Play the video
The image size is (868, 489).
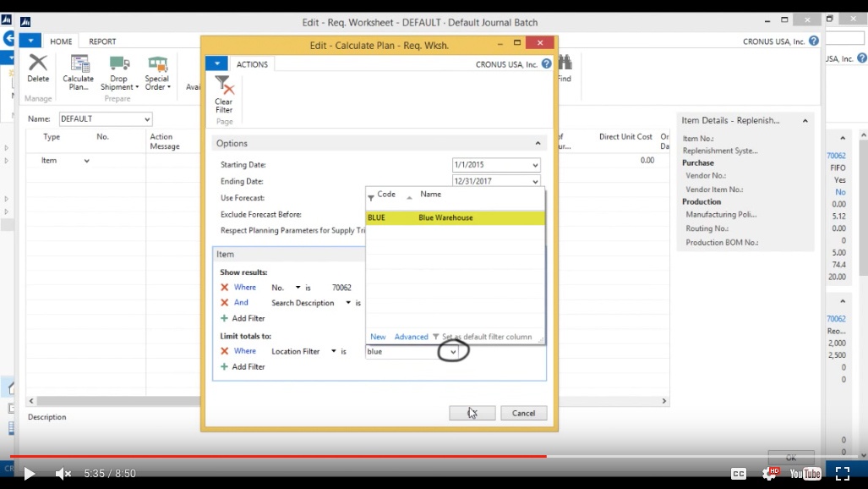[29, 474]
